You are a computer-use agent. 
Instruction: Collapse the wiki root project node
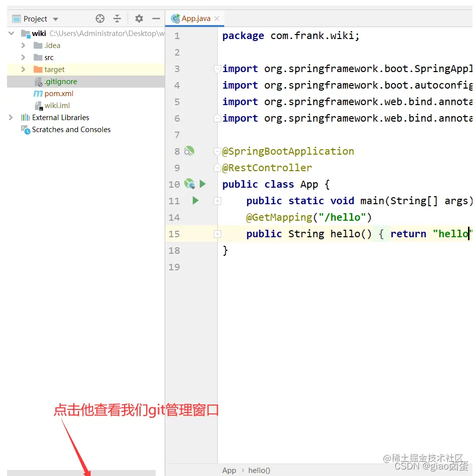coord(11,33)
